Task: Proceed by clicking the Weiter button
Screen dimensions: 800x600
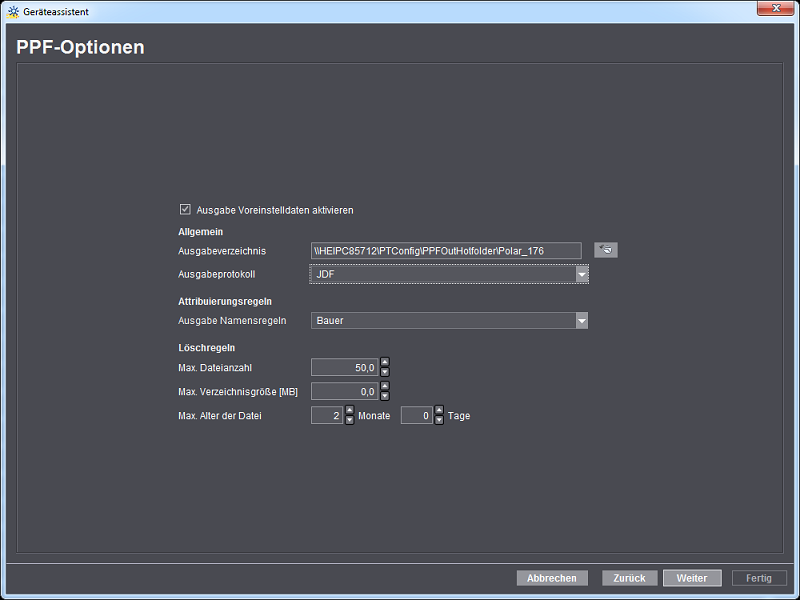Action: (x=692, y=578)
